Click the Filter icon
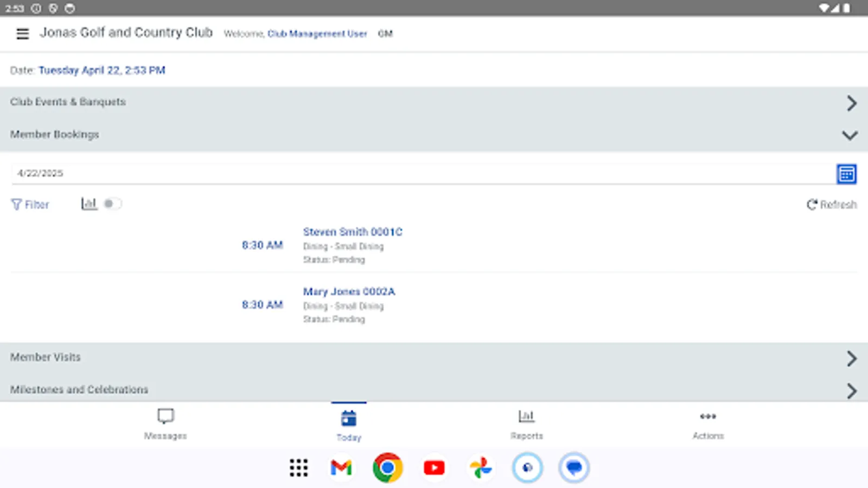 pyautogui.click(x=30, y=204)
